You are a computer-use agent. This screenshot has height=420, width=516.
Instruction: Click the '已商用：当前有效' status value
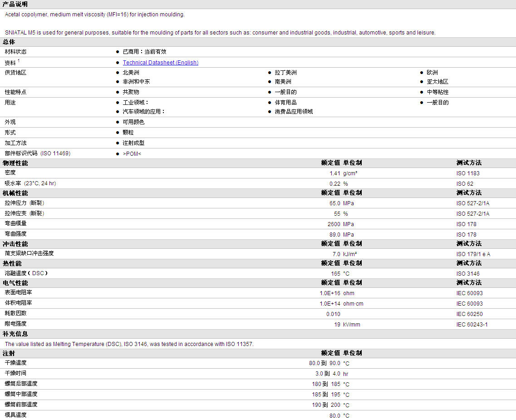tap(144, 52)
